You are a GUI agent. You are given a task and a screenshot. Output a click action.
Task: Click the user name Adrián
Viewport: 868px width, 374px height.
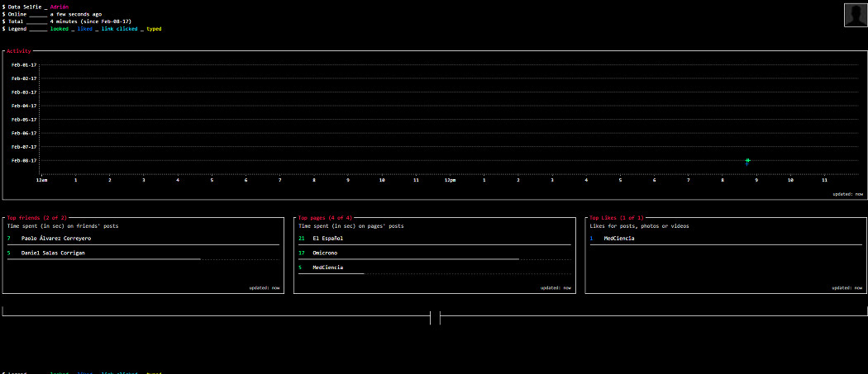(x=60, y=7)
